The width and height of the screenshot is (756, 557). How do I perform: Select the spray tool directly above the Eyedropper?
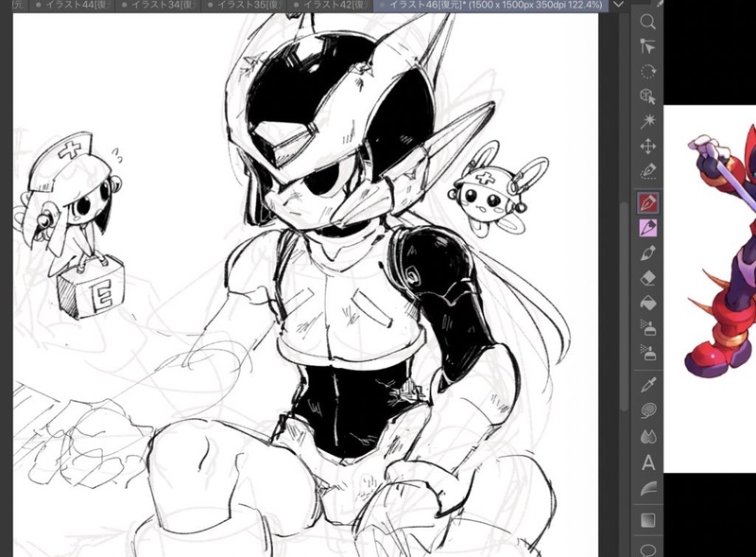tap(648, 353)
